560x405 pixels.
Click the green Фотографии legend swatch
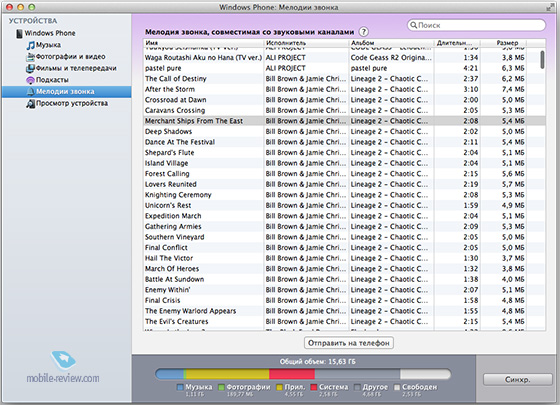[x=221, y=388]
